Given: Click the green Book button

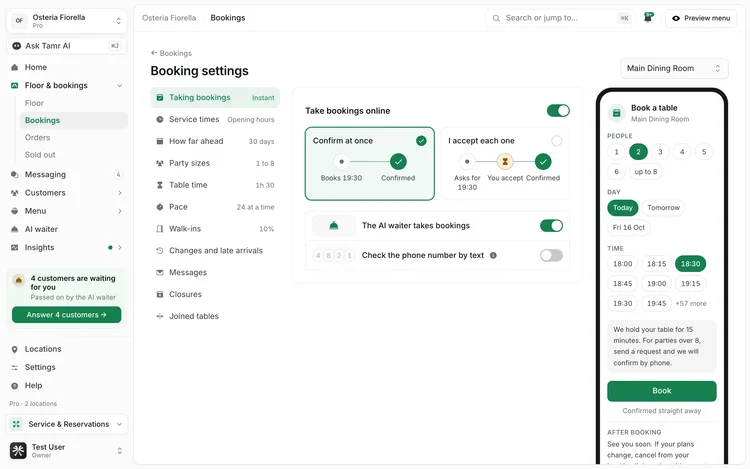Looking at the screenshot, I should [662, 391].
